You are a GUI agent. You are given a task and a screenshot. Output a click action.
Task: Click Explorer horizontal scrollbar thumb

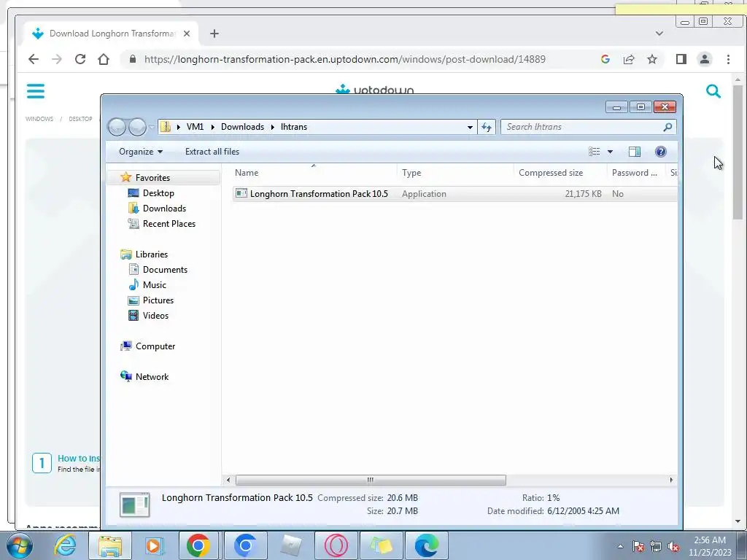tap(371, 480)
